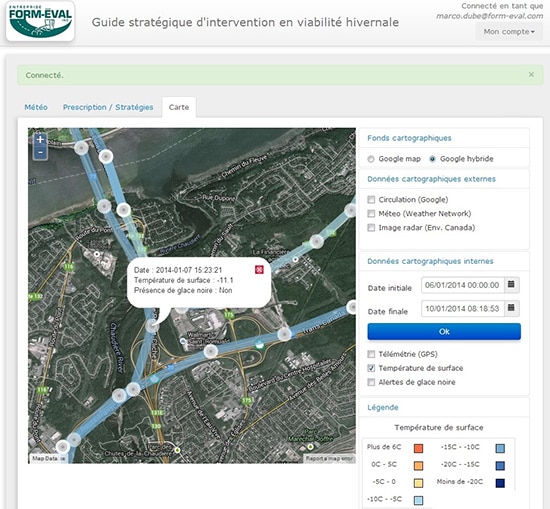
Task: Zoom in the map with plus button
Action: 40,139
